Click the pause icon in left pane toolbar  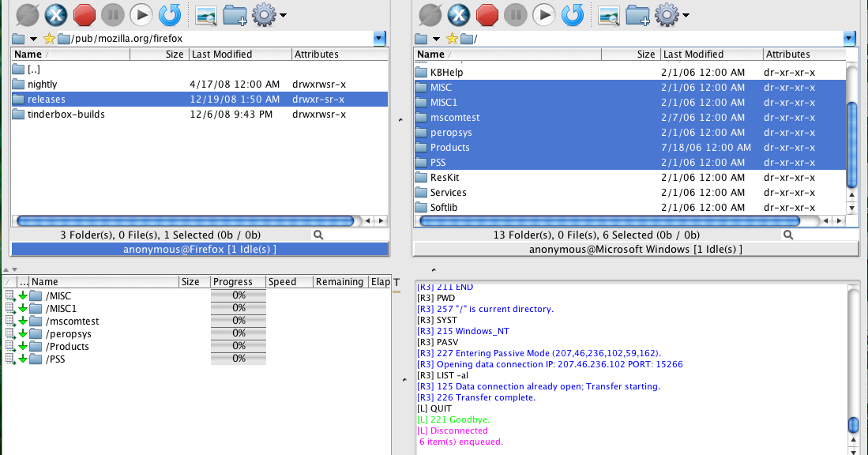click(x=112, y=15)
